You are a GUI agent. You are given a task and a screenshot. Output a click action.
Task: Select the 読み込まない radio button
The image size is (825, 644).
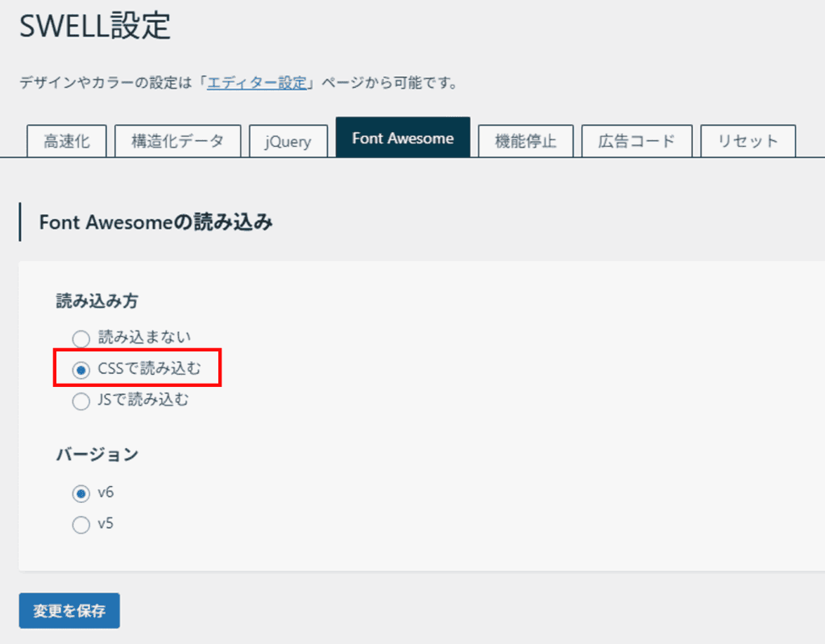click(81, 339)
